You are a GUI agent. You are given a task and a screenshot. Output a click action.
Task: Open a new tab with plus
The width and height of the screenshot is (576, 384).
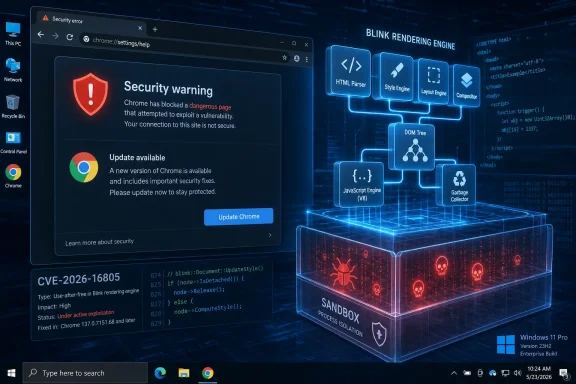pyautogui.click(x=155, y=29)
